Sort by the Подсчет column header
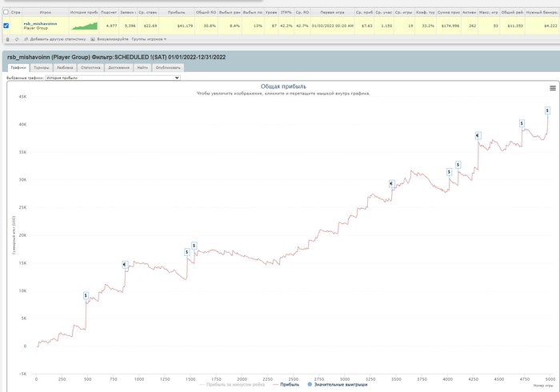Screen dimensions: 560x392 click(x=109, y=12)
